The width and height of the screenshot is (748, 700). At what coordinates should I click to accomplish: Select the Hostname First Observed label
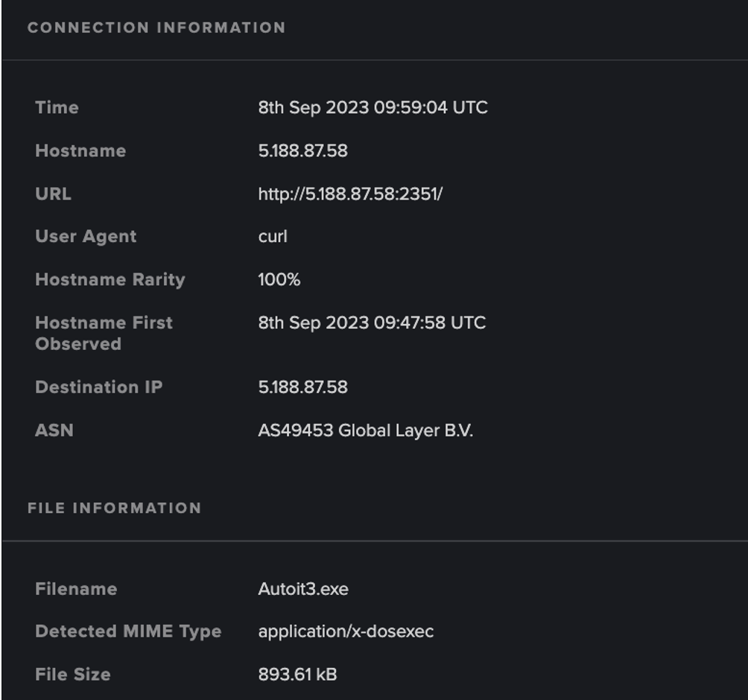point(104,333)
